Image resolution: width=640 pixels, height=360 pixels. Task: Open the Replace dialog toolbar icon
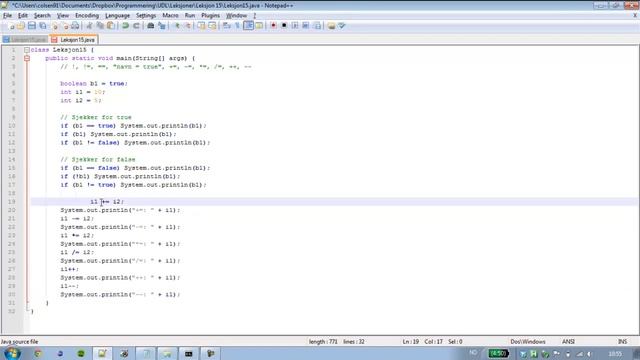pyautogui.click(x=162, y=26)
